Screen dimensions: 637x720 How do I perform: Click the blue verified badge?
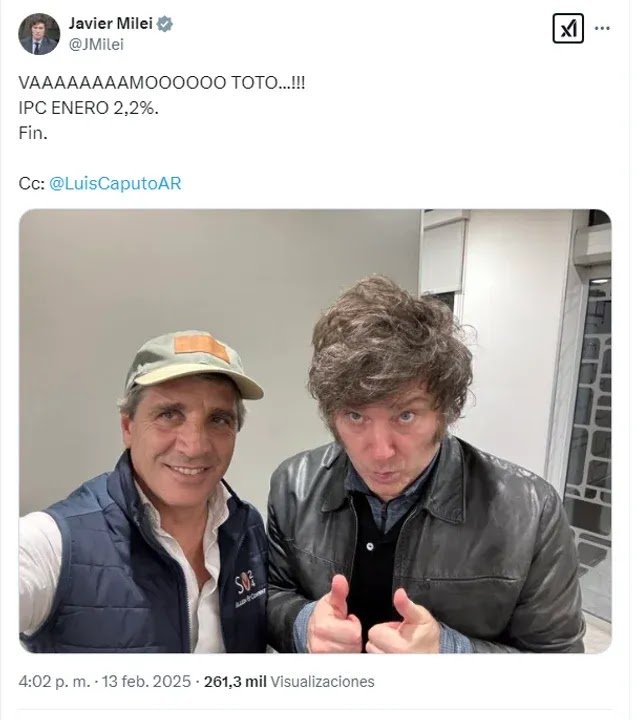165,24
